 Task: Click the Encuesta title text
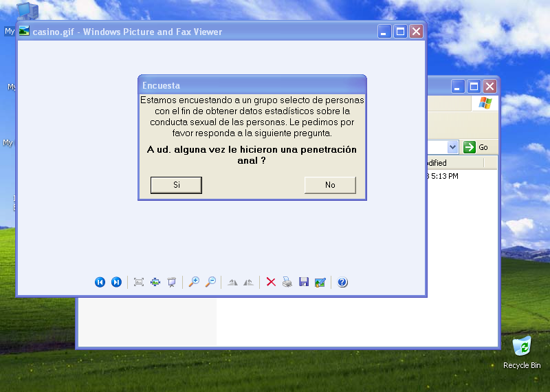pos(161,86)
